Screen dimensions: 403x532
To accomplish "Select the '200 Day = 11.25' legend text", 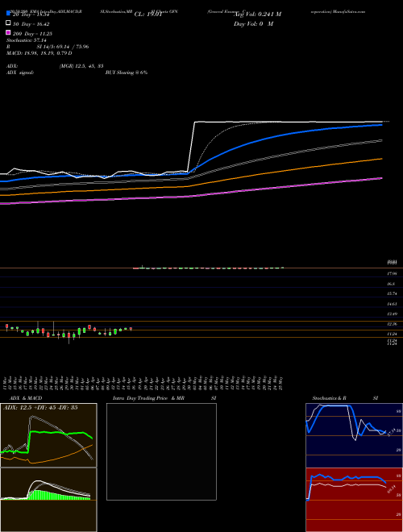I will (x=32, y=34).
